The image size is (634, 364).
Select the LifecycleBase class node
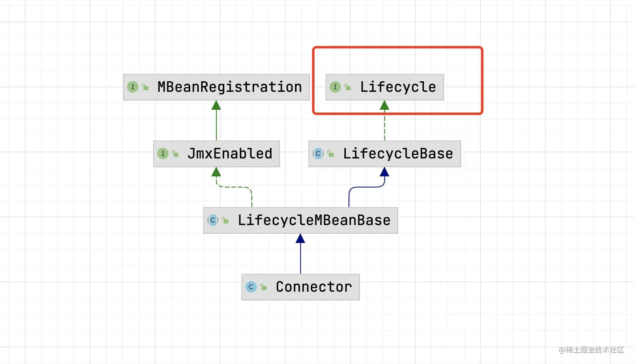point(384,154)
